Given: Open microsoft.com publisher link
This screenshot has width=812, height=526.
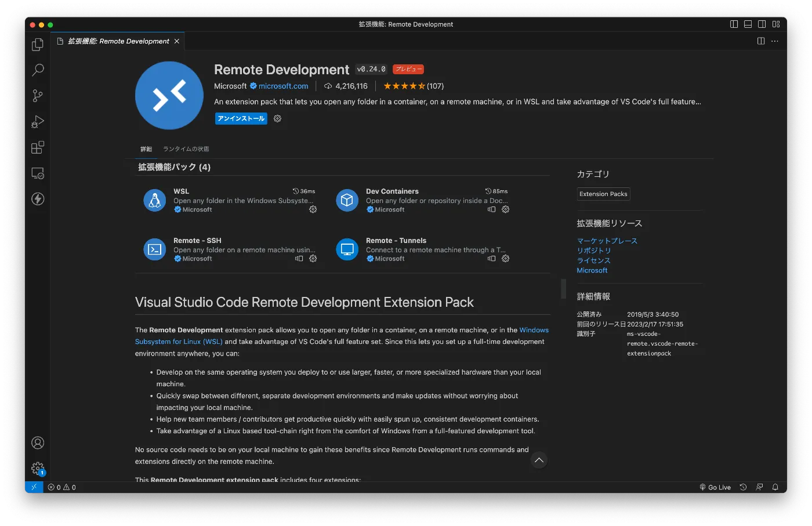Looking at the screenshot, I should coord(283,86).
